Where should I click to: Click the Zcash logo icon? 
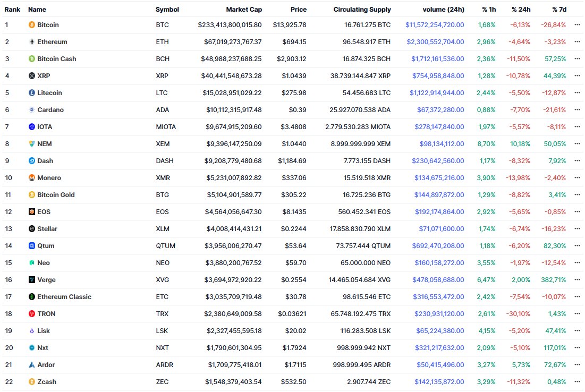click(x=32, y=381)
